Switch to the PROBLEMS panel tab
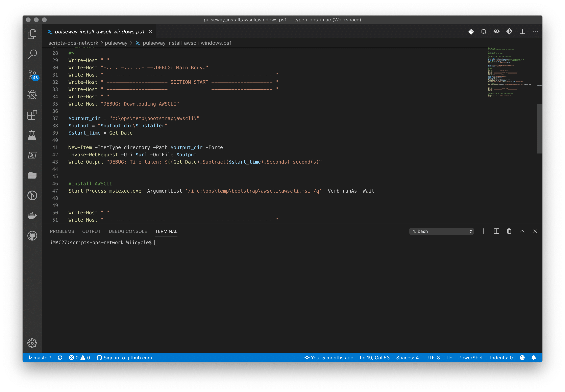Viewport: 565px width, 392px height. tap(62, 231)
